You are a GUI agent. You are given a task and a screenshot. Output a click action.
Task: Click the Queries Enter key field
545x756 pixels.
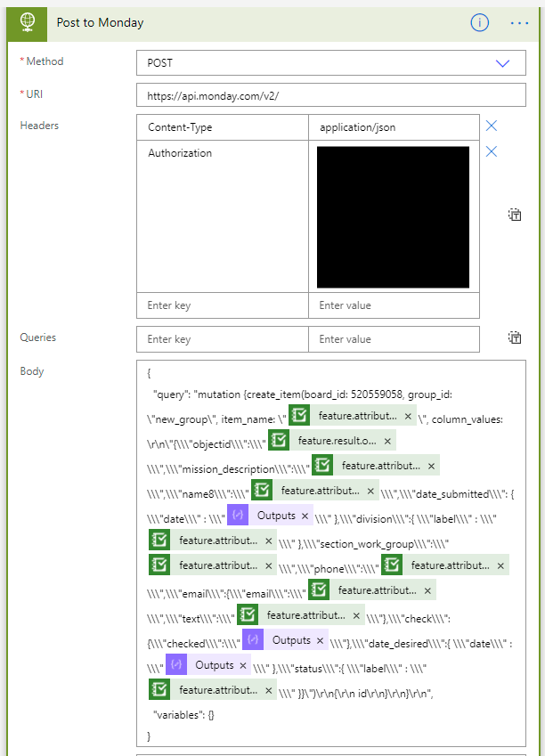[x=223, y=339]
